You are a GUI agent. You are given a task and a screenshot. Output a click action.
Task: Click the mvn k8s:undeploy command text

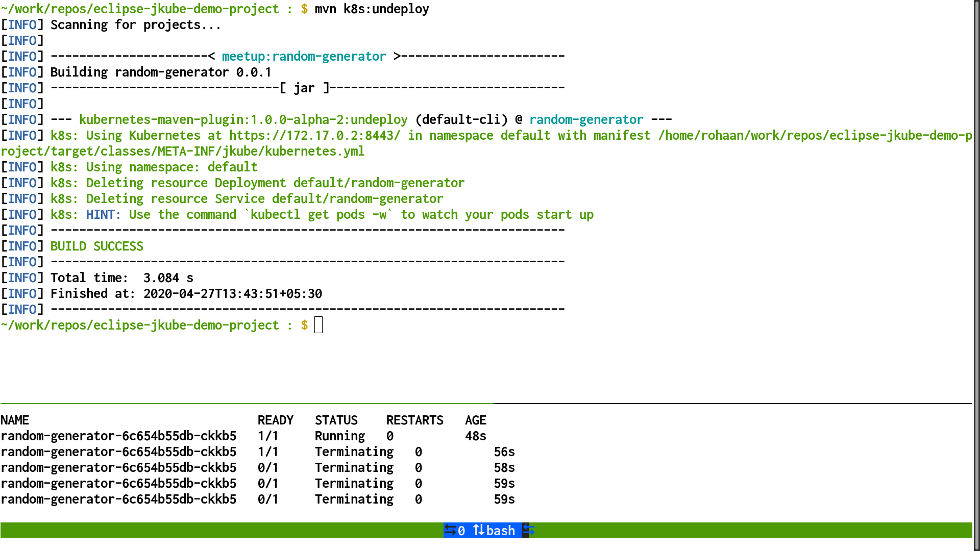pos(372,9)
